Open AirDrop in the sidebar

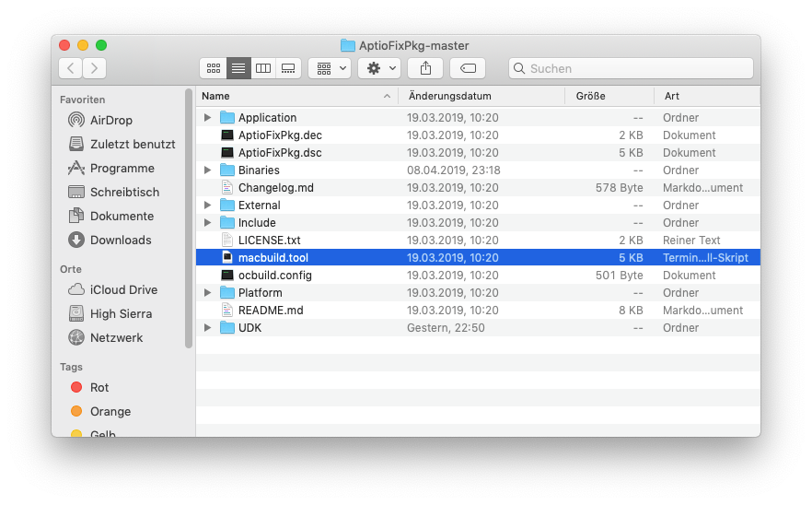110,121
